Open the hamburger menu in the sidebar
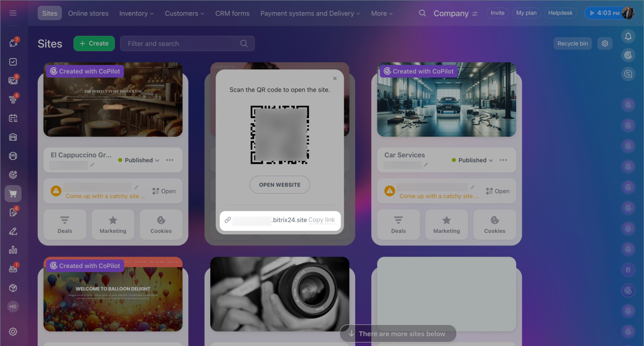This screenshot has height=346, width=644. tap(13, 13)
